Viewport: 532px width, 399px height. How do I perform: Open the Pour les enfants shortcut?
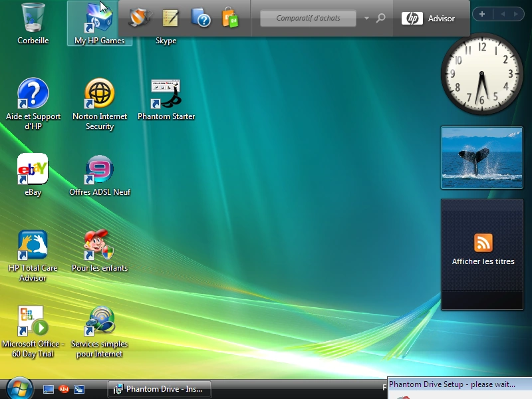click(100, 251)
